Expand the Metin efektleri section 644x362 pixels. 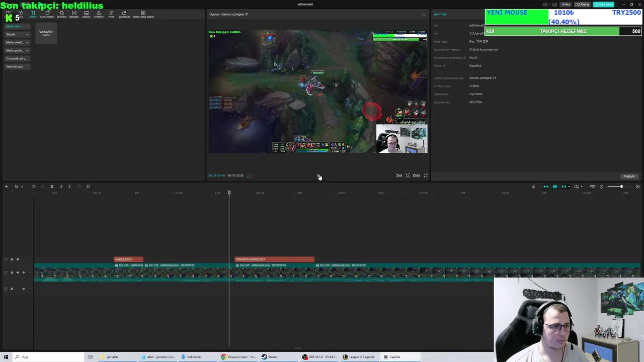click(17, 42)
